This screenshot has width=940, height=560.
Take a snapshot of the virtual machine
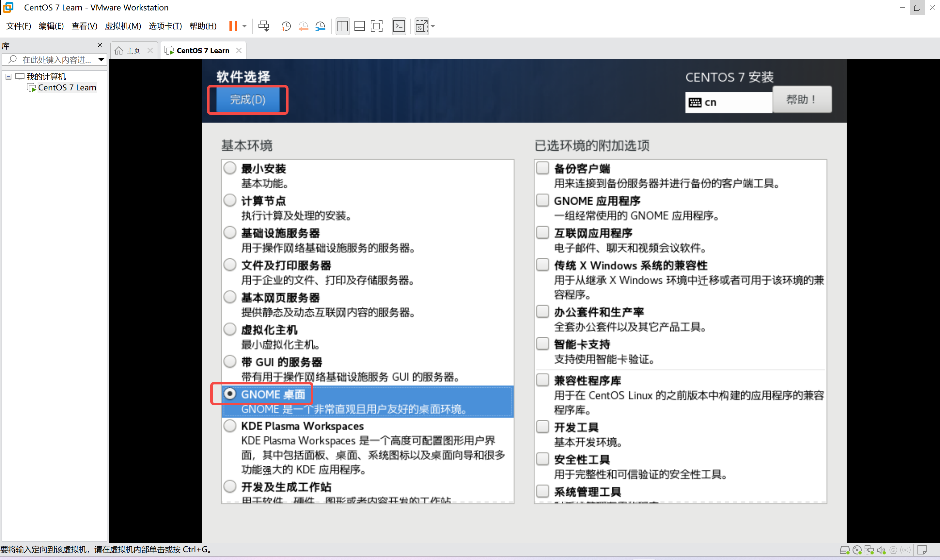(286, 26)
